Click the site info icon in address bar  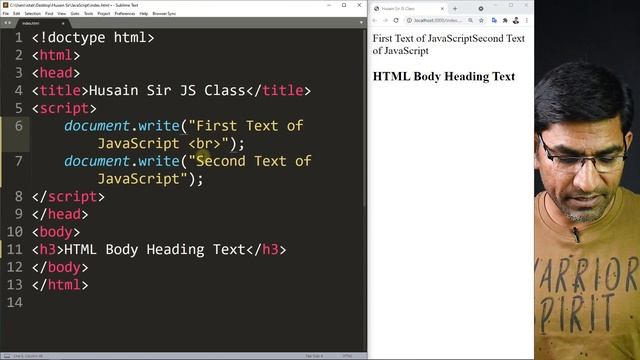(409, 20)
